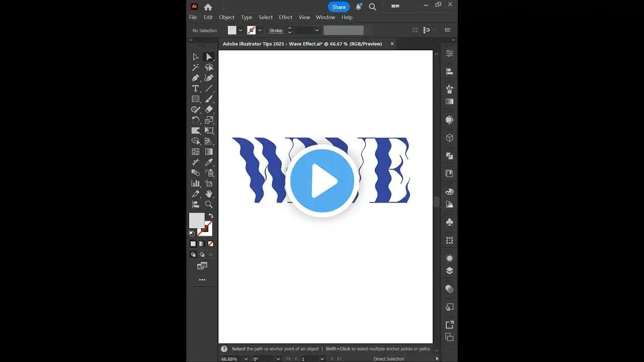Viewport: 644px width, 362px height.
Task: Select the Pen tool
Action: [x=196, y=78]
